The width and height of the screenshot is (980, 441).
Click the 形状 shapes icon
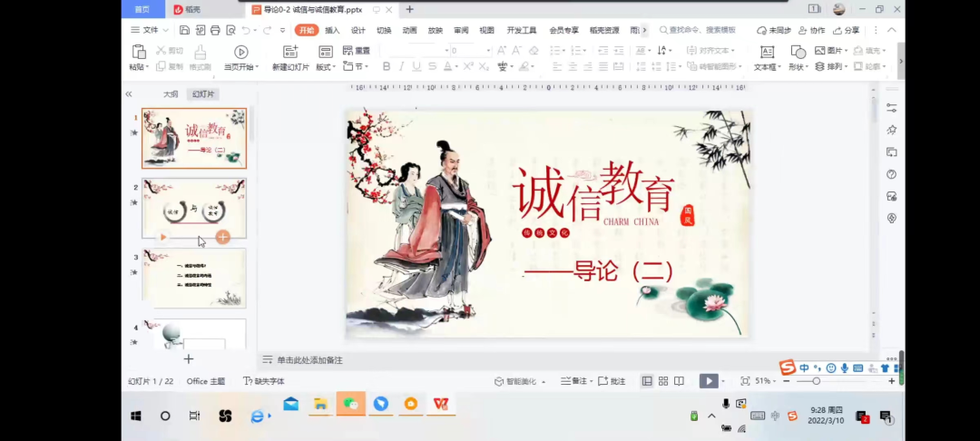(798, 52)
